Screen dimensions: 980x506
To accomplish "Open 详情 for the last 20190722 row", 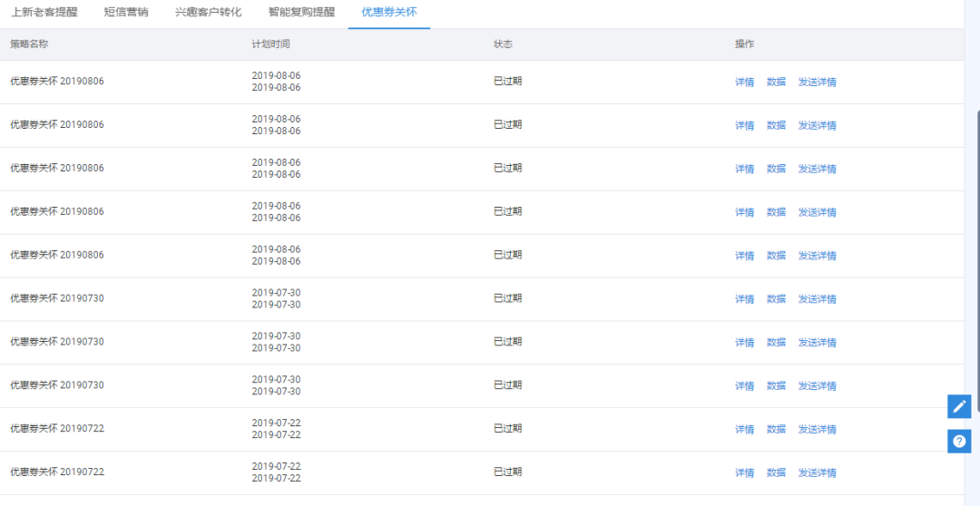I will (744, 472).
